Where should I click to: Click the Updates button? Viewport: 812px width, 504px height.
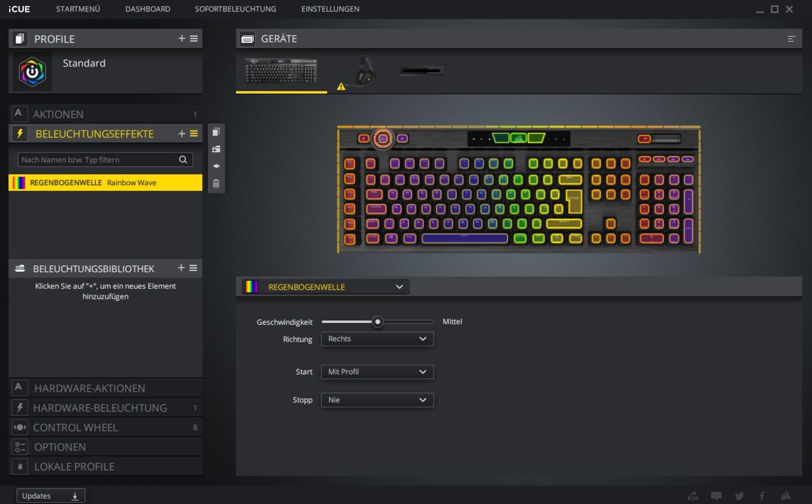[51, 496]
